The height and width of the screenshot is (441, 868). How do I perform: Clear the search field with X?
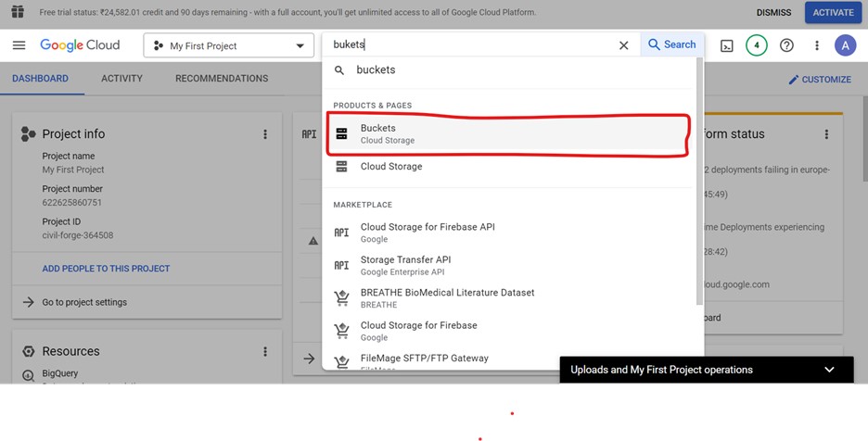[623, 45]
